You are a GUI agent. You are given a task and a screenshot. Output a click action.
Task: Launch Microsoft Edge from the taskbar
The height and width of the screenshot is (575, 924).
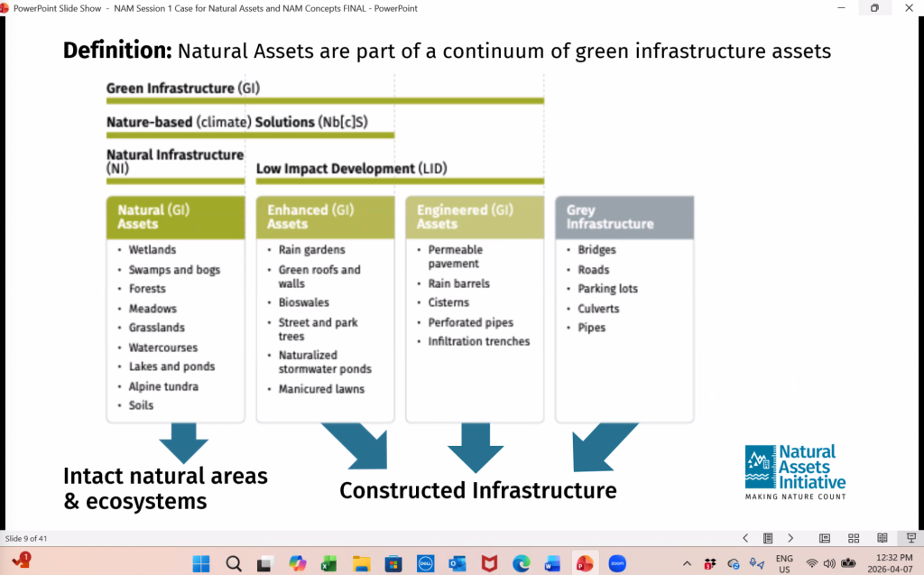(x=521, y=563)
